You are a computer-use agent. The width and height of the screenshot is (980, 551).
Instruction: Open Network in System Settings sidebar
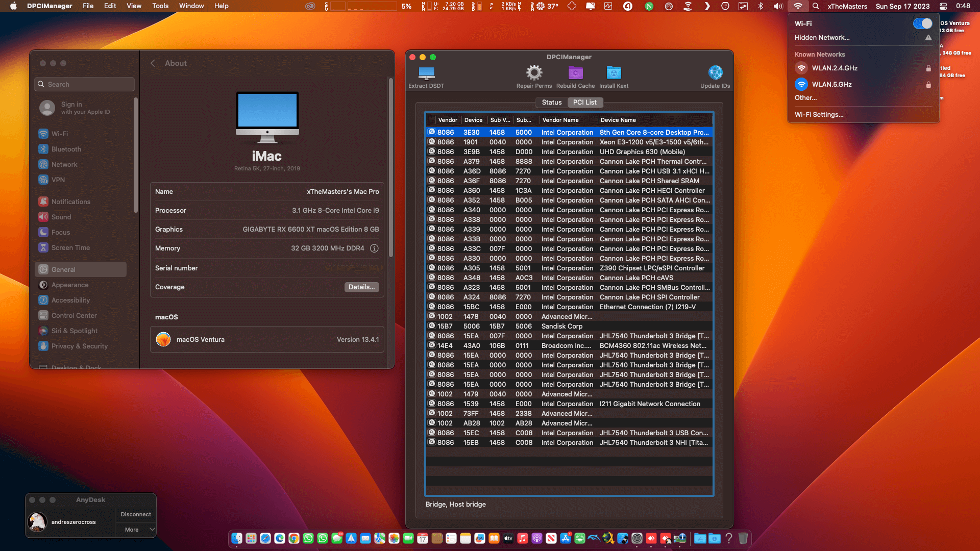click(81, 164)
